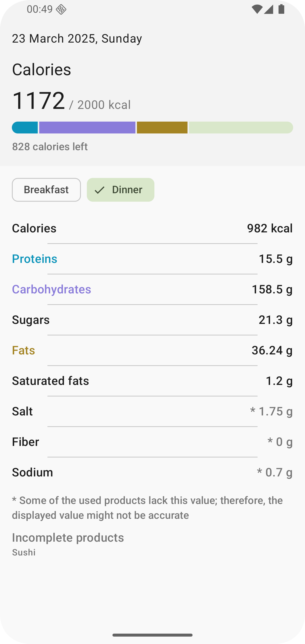
Task: Tap the battery icon in status bar
Action: click(x=281, y=9)
